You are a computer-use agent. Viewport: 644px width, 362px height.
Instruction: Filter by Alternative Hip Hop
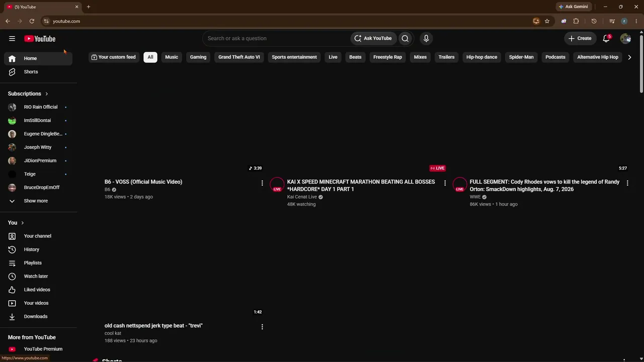tap(598, 57)
